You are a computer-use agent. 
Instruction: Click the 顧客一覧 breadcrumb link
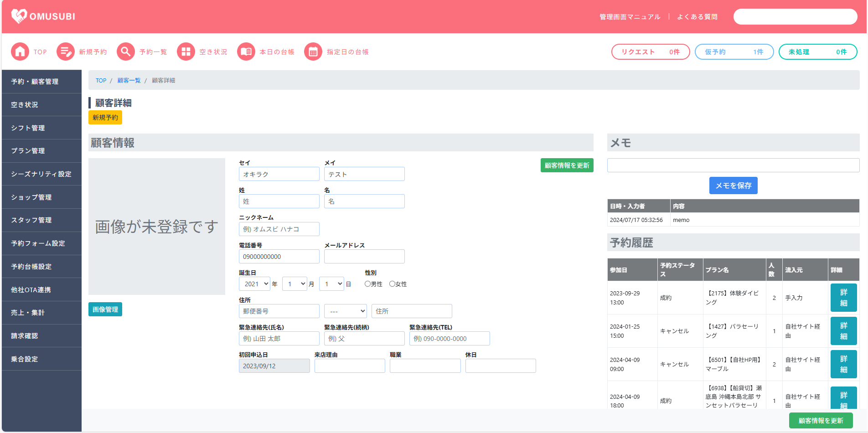(129, 81)
